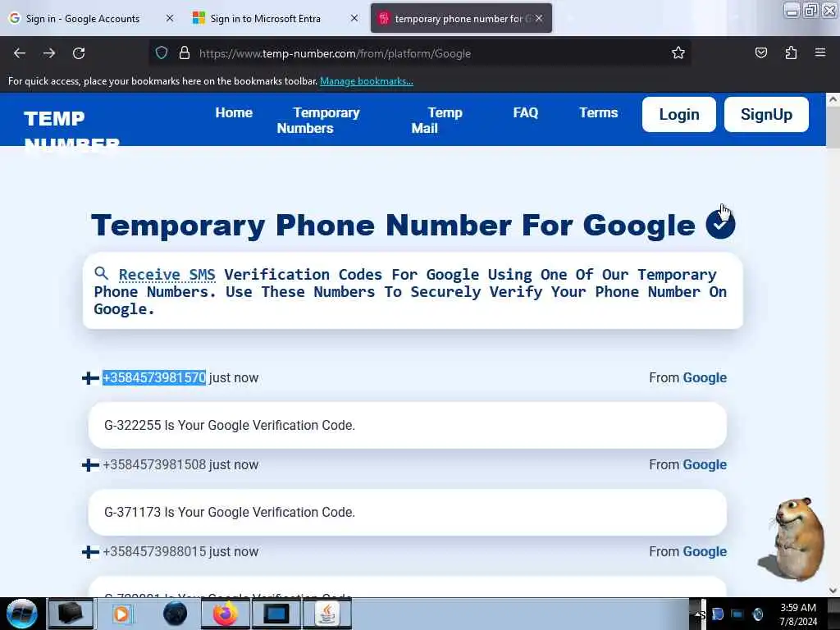Open the phone number +3584573981508
This screenshot has width=840, height=630.
[153, 464]
